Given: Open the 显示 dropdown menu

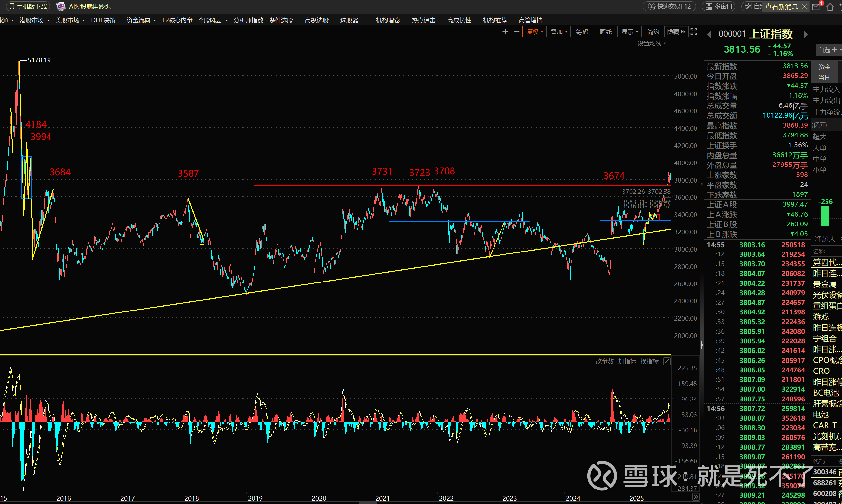Looking at the screenshot, I should pyautogui.click(x=630, y=32).
